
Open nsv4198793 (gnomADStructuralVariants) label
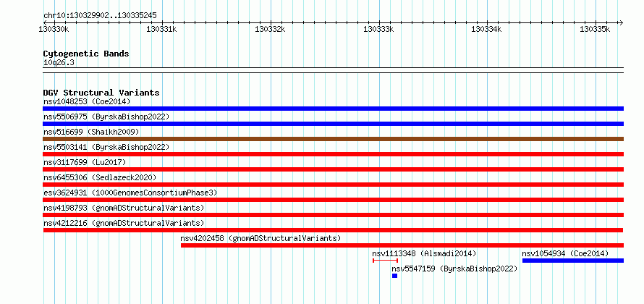coord(124,208)
